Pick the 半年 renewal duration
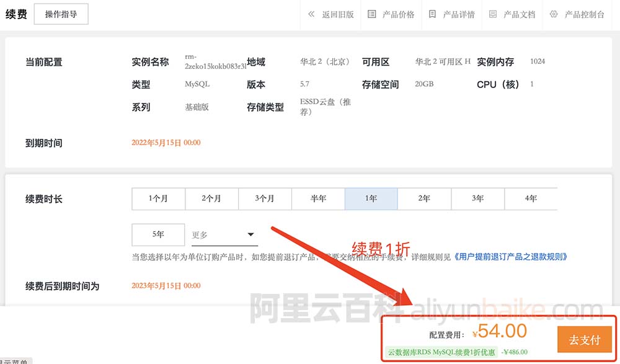620x364 pixels. pos(318,199)
